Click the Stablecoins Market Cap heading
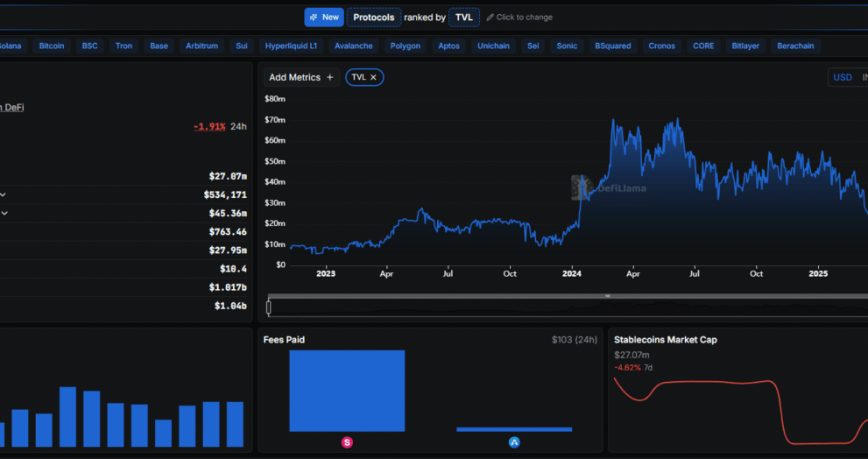The width and height of the screenshot is (868, 459). pyautogui.click(x=666, y=340)
